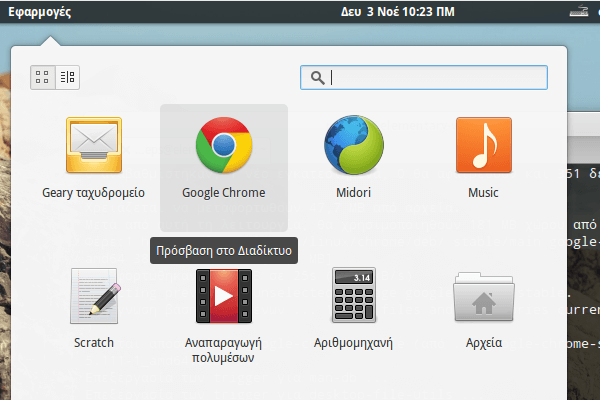Click the Midori label text
The height and width of the screenshot is (400, 600).
354,193
